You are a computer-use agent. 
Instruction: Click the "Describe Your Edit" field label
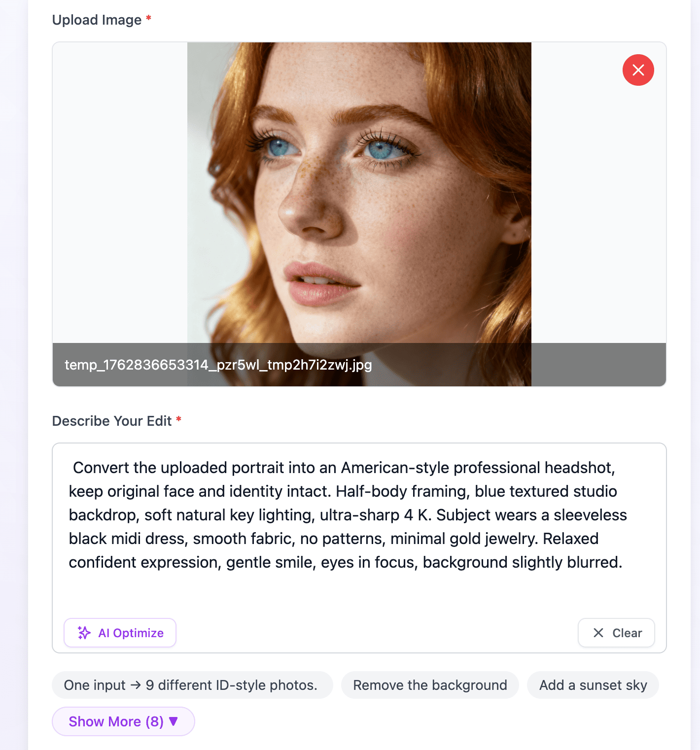click(112, 421)
